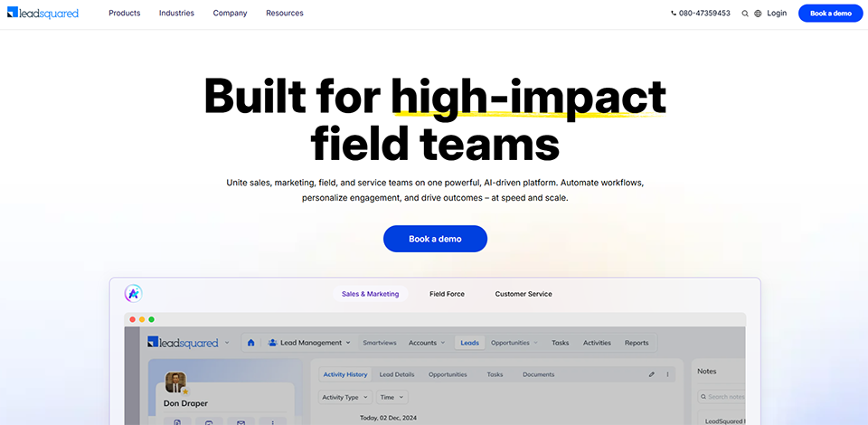
Task: Click the phone icon beside 080-47359453
Action: (x=673, y=14)
